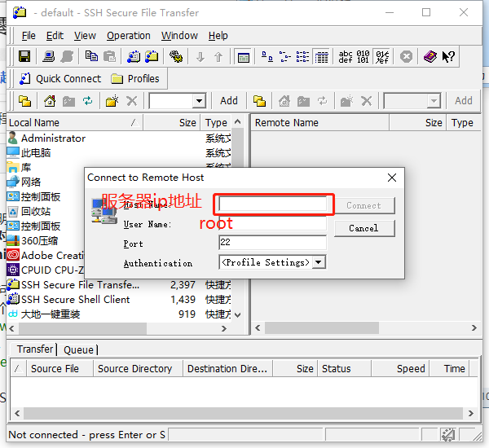
Task: Click the Speed column header
Action: coord(400,368)
